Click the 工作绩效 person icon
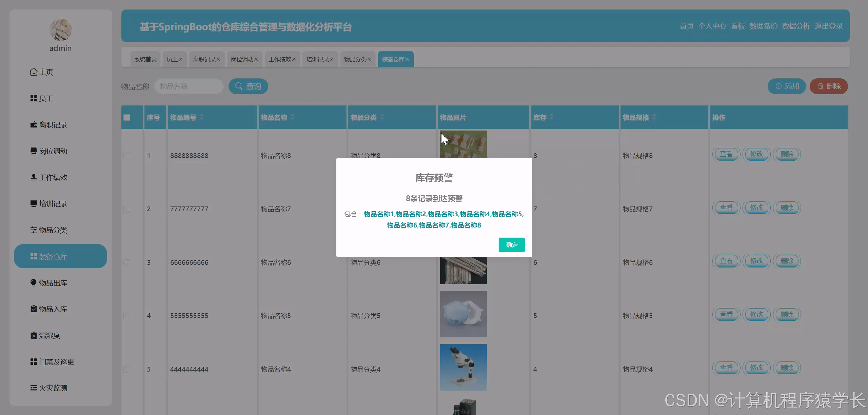868x415 pixels. click(x=34, y=177)
